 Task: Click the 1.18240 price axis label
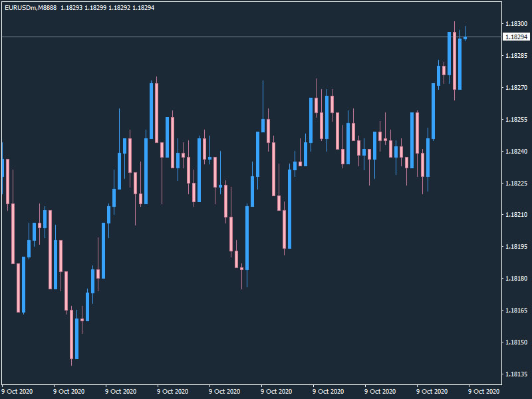point(516,152)
